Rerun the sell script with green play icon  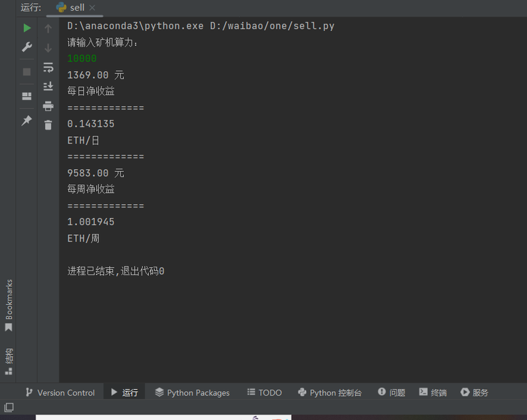pos(27,28)
